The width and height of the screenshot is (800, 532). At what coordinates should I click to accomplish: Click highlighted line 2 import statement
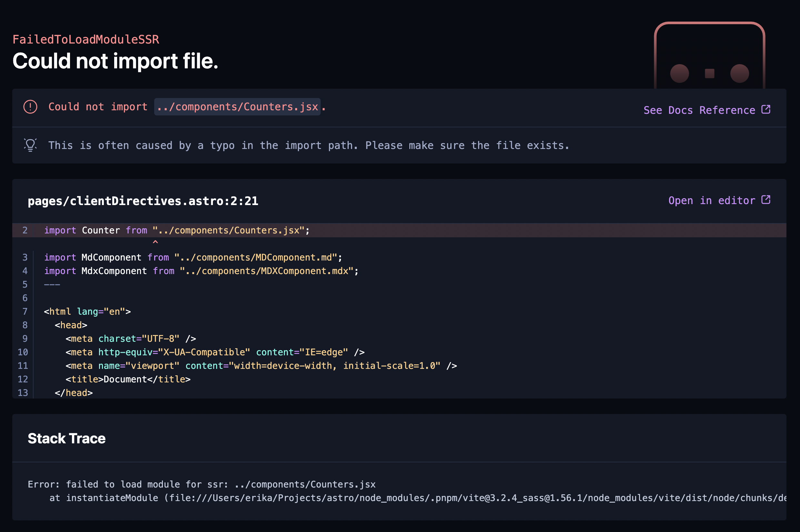(176, 231)
